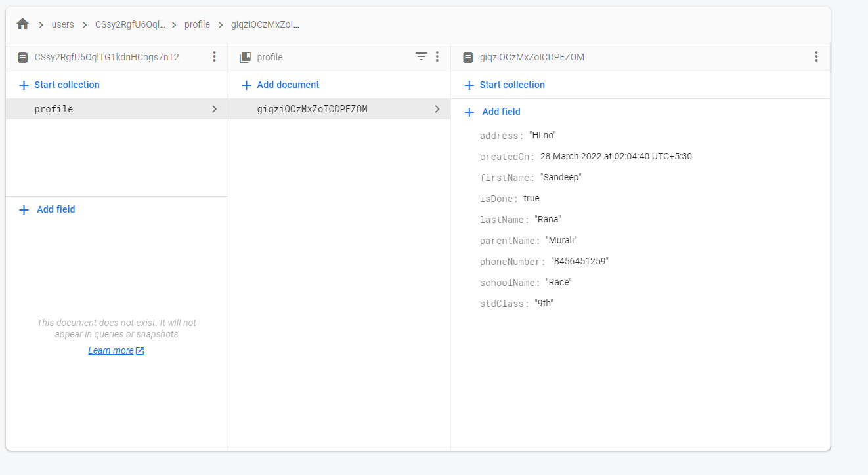Click the createdOn field name
Image resolution: width=868 pixels, height=475 pixels.
click(x=507, y=157)
